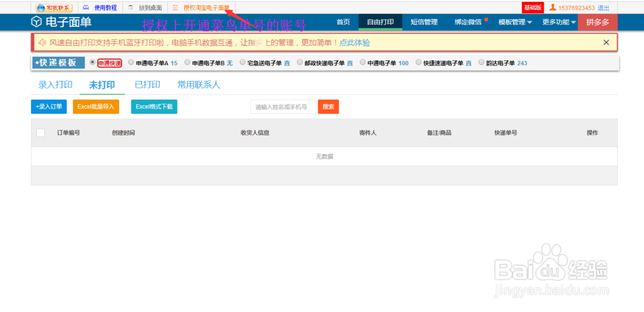Click the account number 15376923453
Image resolution: width=644 pixels, height=312 pixels.
[x=576, y=8]
